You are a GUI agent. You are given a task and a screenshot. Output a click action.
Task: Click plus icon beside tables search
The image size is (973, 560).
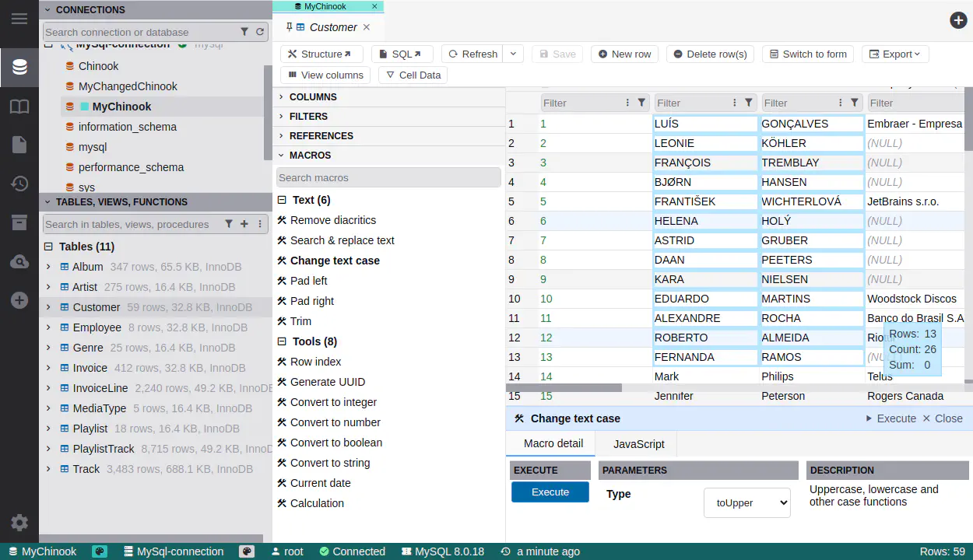click(244, 224)
